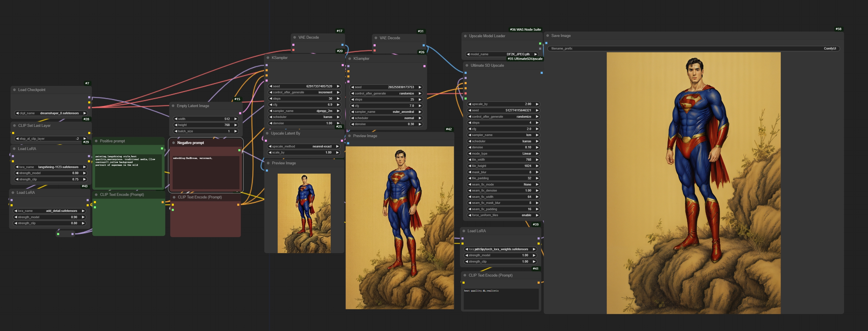Click the collapse dot on CLIP Set Last Layer

[15, 125]
